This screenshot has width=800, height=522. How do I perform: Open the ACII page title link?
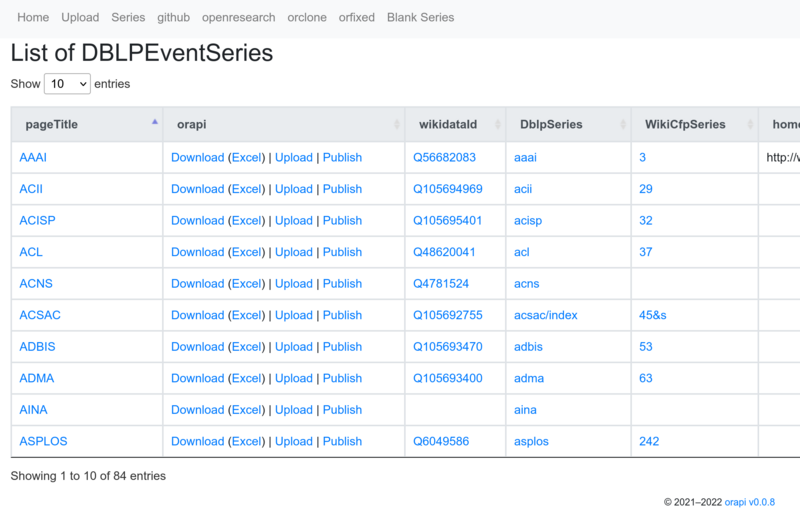[31, 189]
